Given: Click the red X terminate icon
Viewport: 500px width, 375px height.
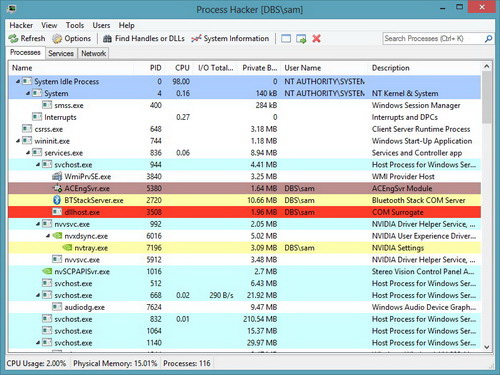Looking at the screenshot, I should pos(316,39).
